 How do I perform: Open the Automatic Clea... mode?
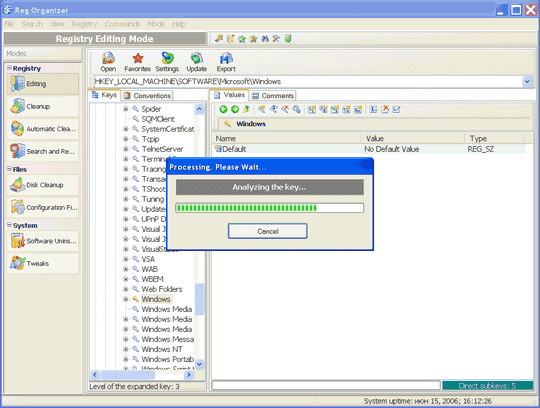pos(42,129)
